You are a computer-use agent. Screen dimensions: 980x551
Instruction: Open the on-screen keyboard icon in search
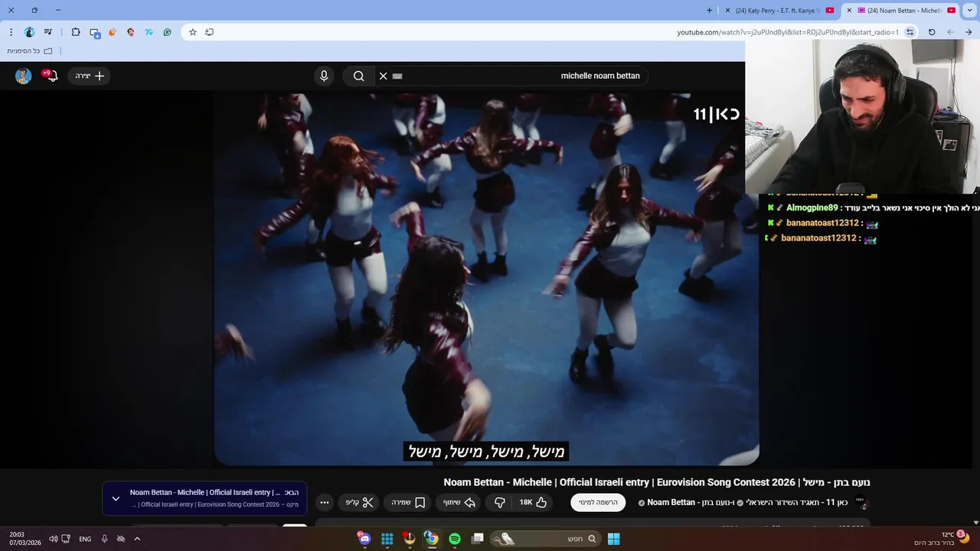397,76
